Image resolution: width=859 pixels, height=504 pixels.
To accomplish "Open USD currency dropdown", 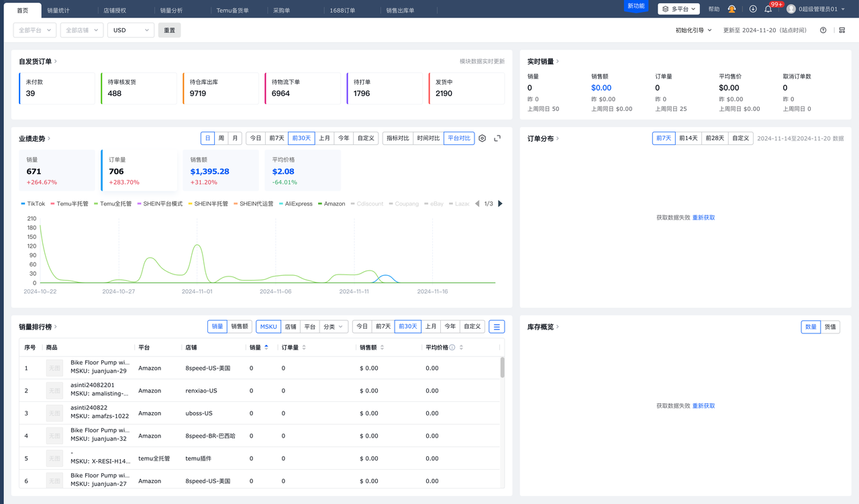I will coord(131,30).
